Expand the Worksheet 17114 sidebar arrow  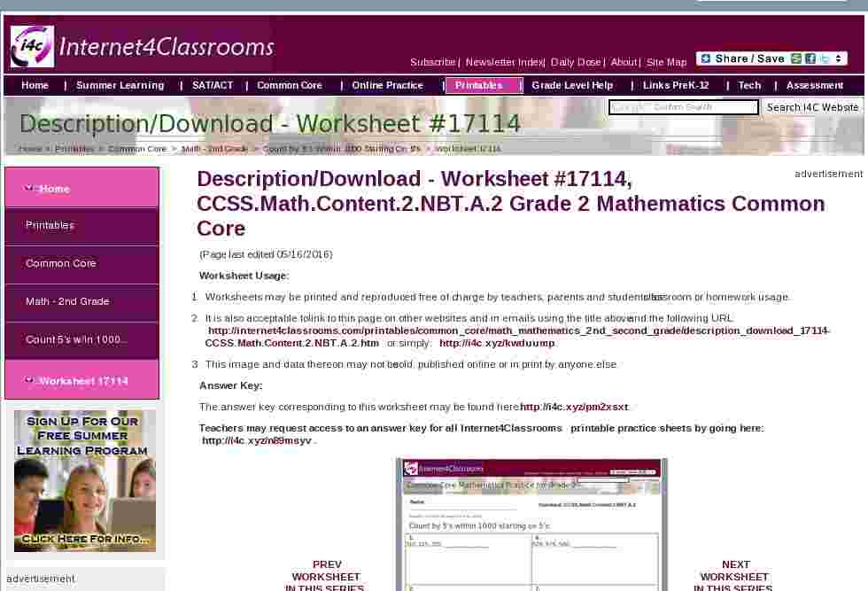coord(30,380)
